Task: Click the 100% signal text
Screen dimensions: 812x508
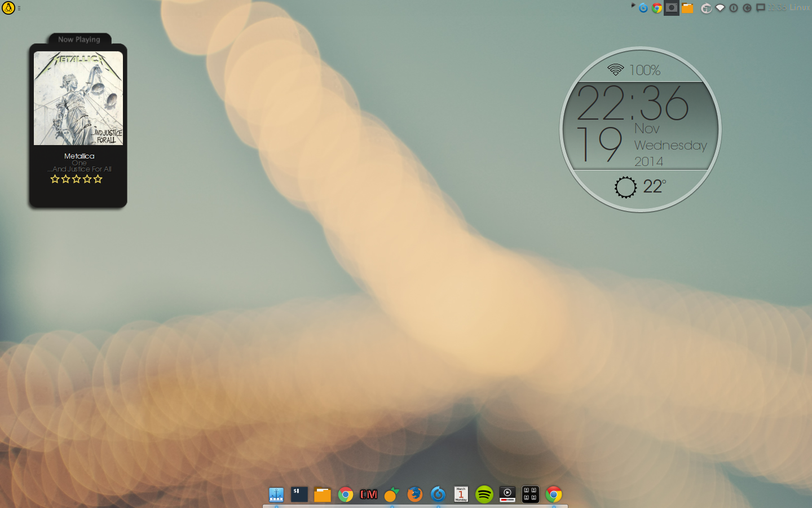Action: tap(645, 70)
